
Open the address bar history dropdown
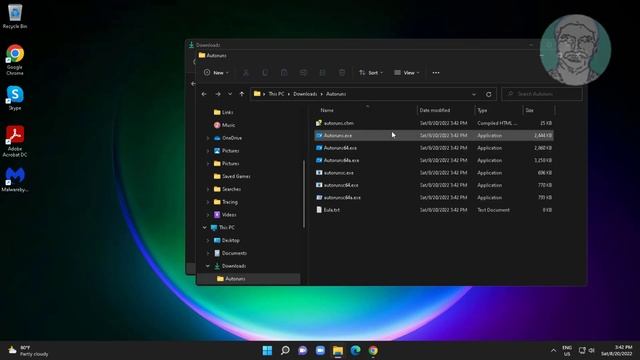(474, 94)
